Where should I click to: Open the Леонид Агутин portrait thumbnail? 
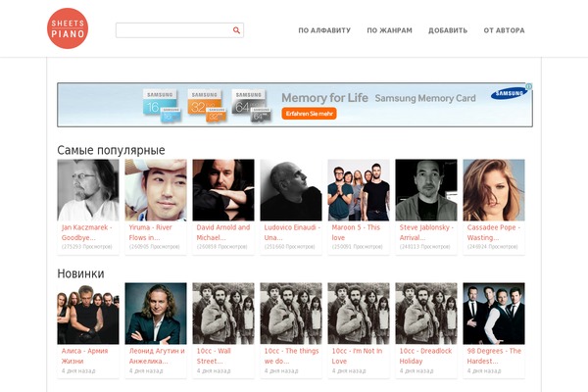[x=156, y=314]
